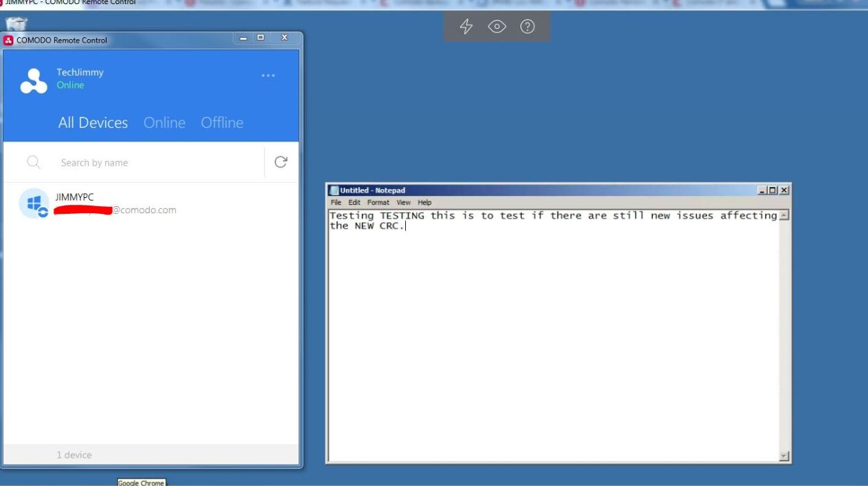Click the magnifier search icon

click(x=34, y=162)
